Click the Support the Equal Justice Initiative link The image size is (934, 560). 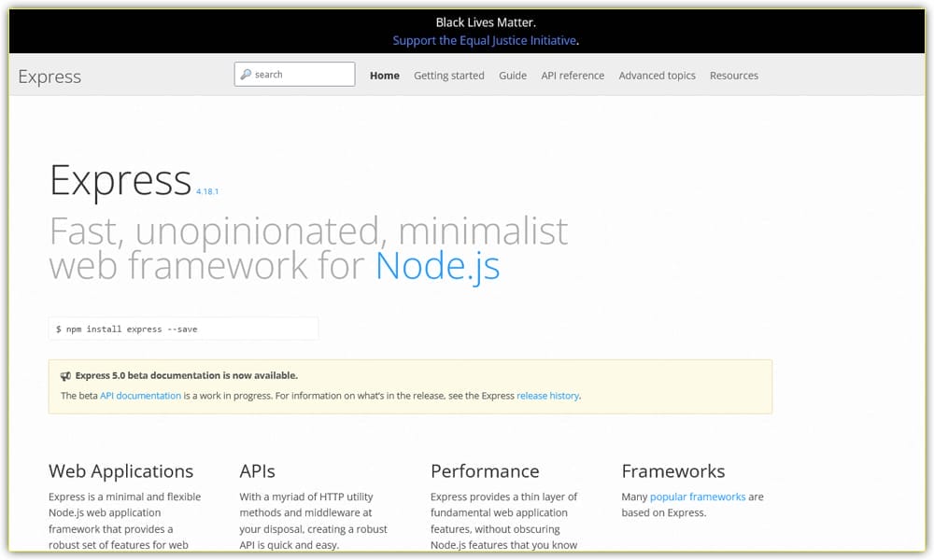pyautogui.click(x=484, y=40)
